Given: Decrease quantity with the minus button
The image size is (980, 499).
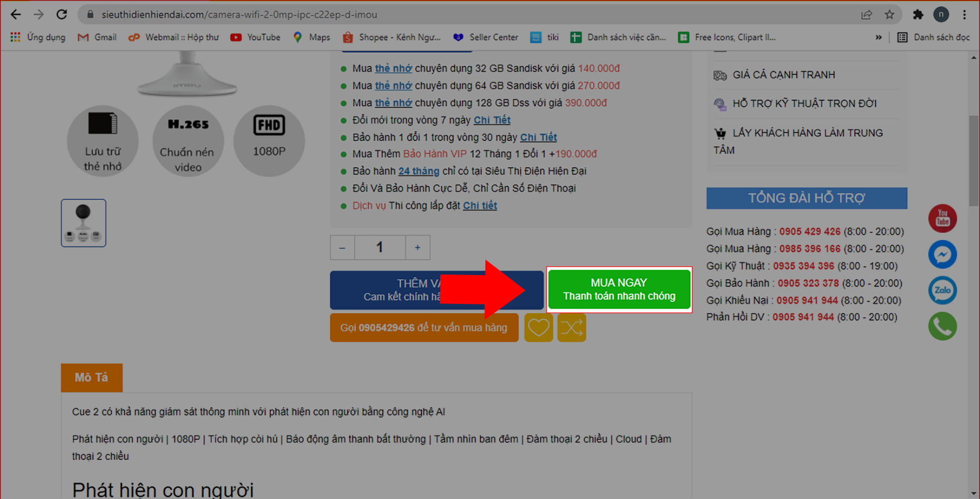Looking at the screenshot, I should [x=342, y=248].
